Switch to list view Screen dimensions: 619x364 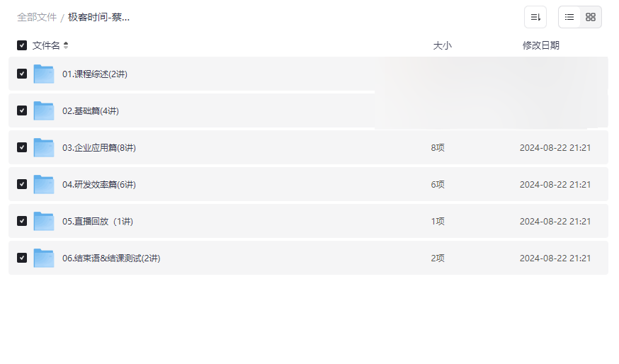click(x=569, y=17)
